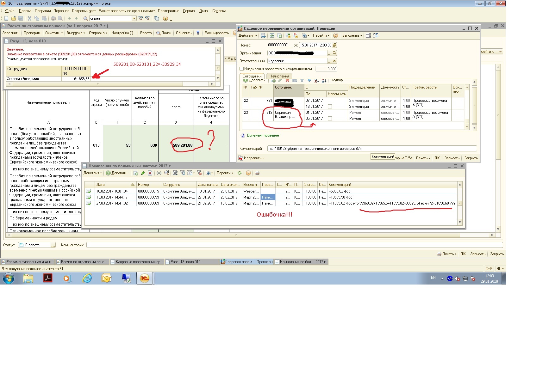Viewport: 555px width, 392px height.
Task: Open Adobe Reader from Windows taskbar
Action: [48, 278]
